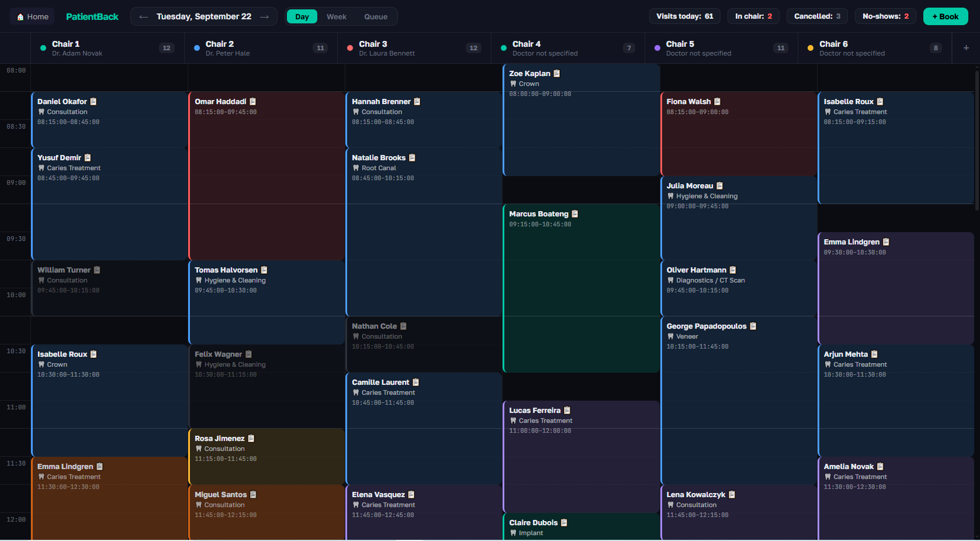Open Oliver Hartmann CT scan appointment
Viewport: 980px width, 541px height.
click(x=739, y=288)
